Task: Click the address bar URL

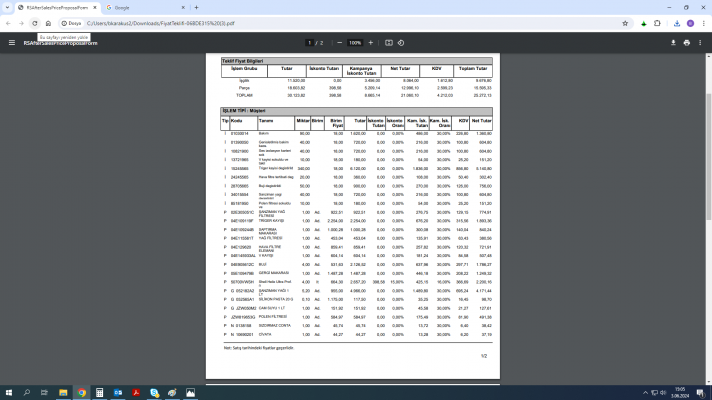Action: coord(161,23)
